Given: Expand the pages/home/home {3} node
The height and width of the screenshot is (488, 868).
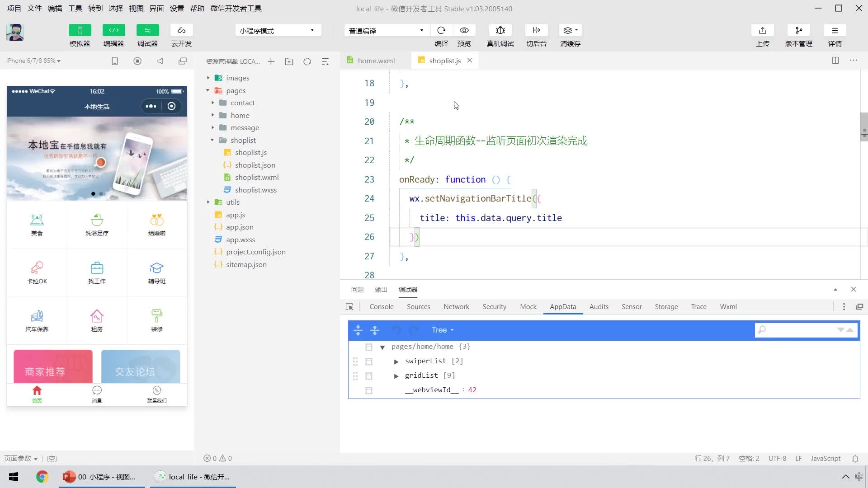Looking at the screenshot, I should tap(383, 347).
